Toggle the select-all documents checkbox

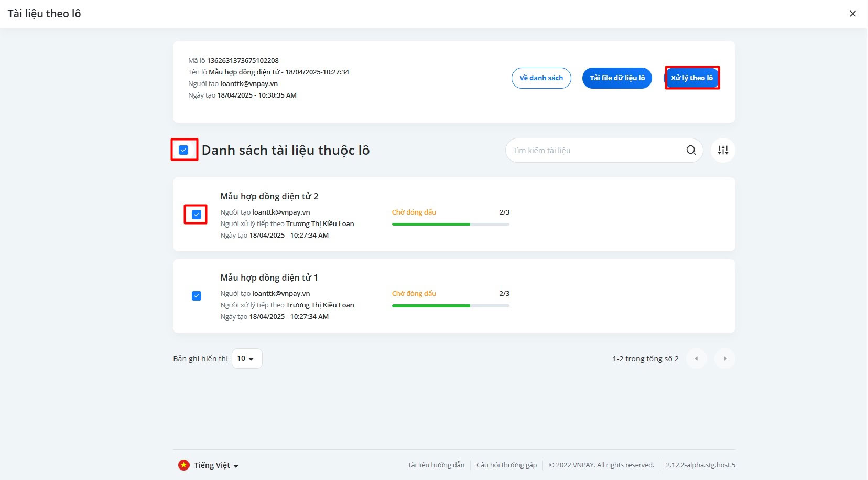click(x=183, y=150)
